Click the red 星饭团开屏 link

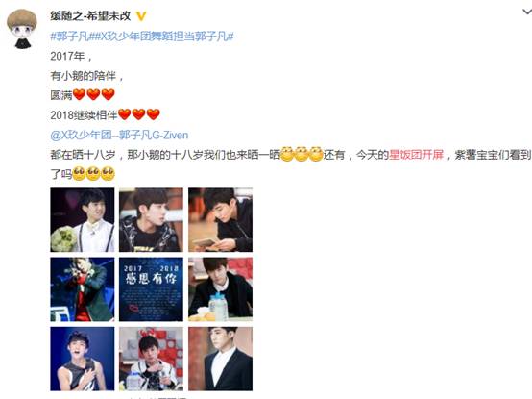417,155
